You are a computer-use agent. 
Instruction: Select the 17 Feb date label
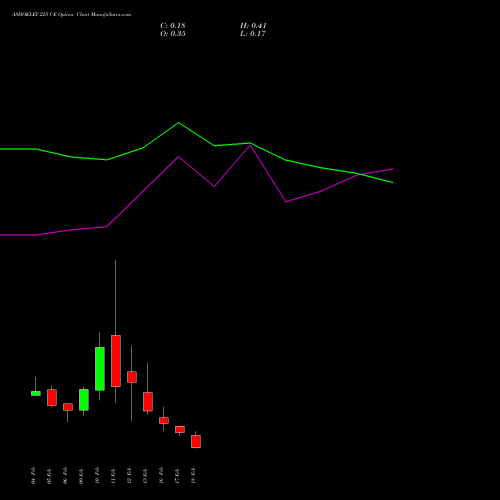[x=177, y=476]
